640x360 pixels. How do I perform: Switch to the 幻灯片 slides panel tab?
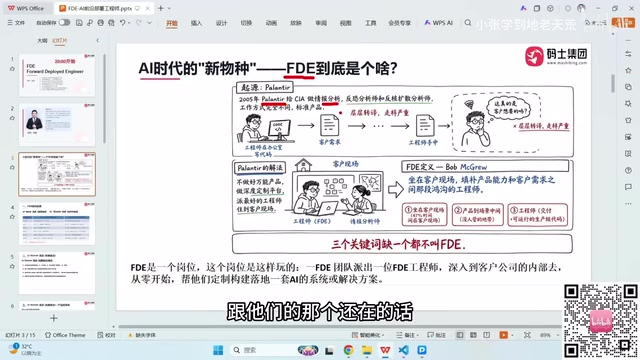[x=60, y=40]
